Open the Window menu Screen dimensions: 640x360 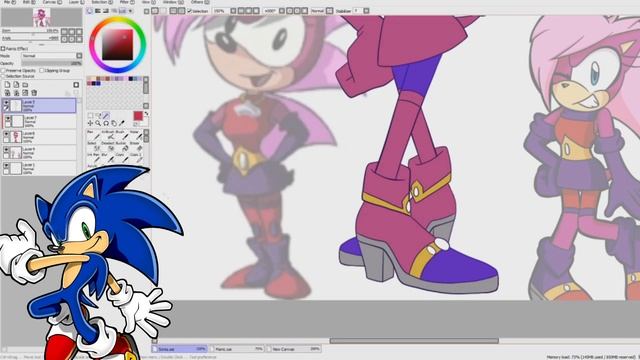coord(173,2)
